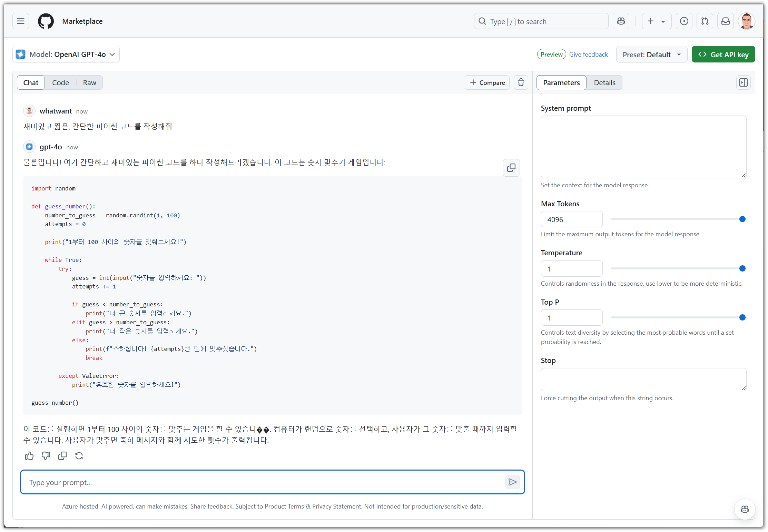Screen dimensions: 768x532
Task: Open Copilot chat from header
Action: (x=621, y=21)
